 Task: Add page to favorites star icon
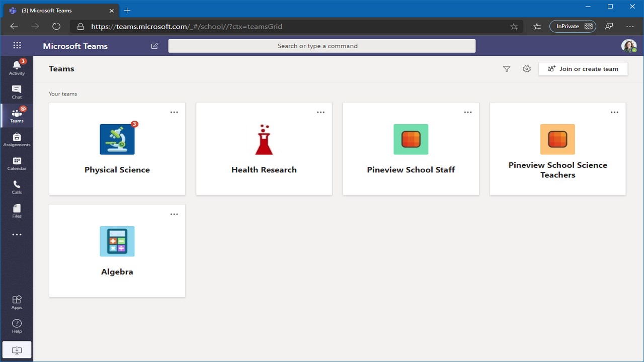(514, 26)
